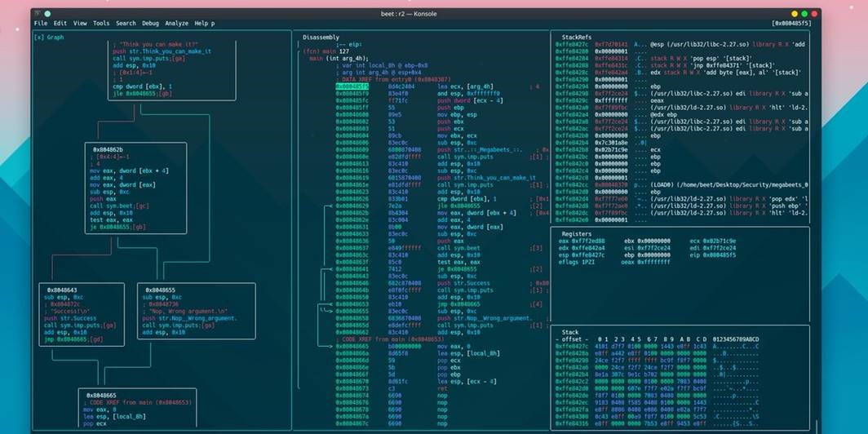Expand the Tools menu

click(x=101, y=24)
